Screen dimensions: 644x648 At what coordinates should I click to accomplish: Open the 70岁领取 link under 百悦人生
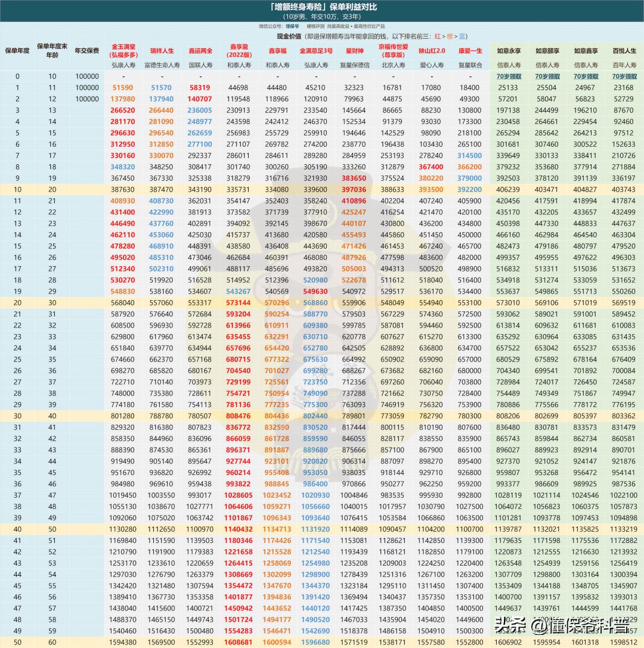pos(624,76)
